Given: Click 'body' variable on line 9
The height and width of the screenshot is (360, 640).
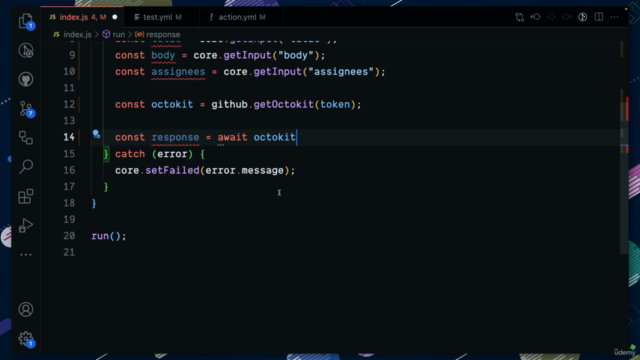Looking at the screenshot, I should coord(163,56).
